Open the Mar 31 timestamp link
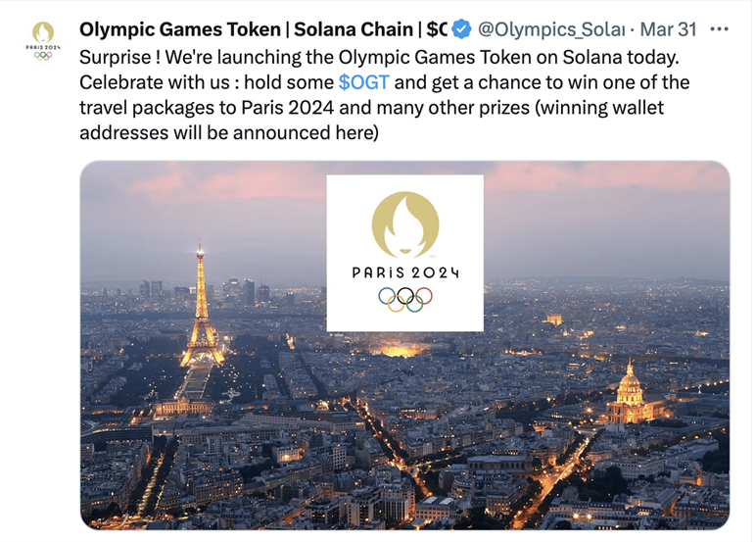Image resolution: width=756 pixels, height=542 pixels. (x=668, y=29)
